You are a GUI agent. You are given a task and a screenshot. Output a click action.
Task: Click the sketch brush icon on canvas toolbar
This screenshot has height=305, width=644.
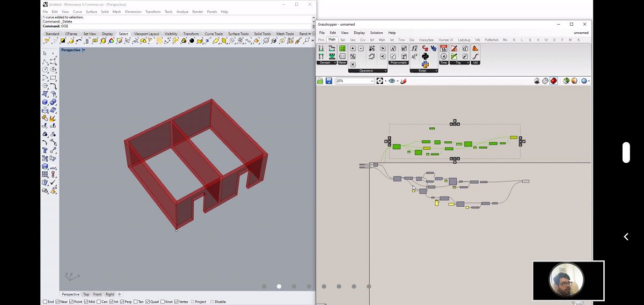pyautogui.click(x=404, y=81)
